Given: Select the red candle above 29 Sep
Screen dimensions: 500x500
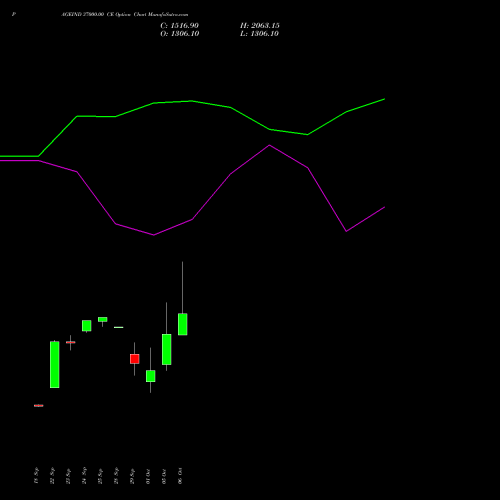Looking at the screenshot, I should coord(135,359).
